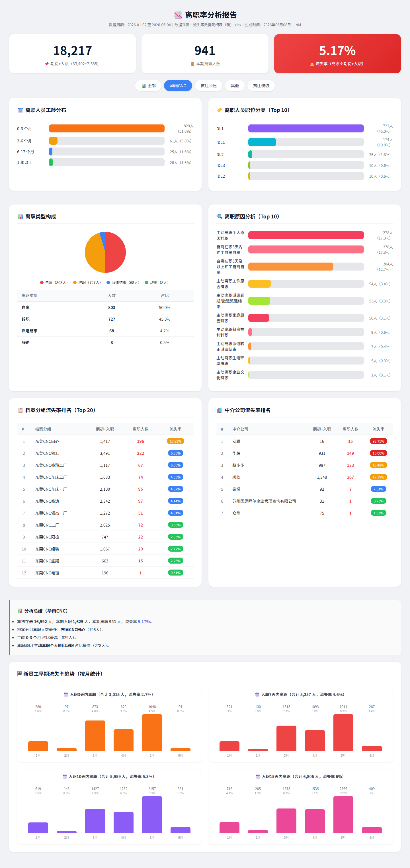Click the pin icon under 18,217
The height and width of the screenshot is (868, 410).
(47, 64)
